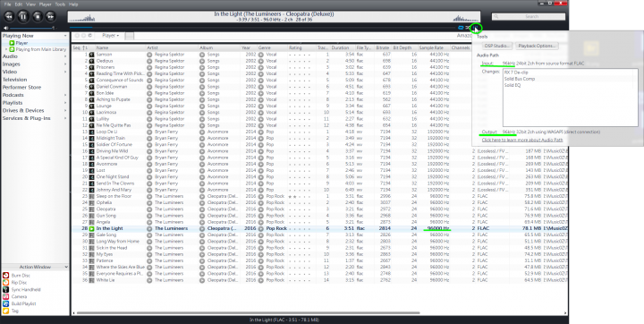Collapse the Playing Now section arrow
This screenshot has height=324, width=644.
click(65, 36)
